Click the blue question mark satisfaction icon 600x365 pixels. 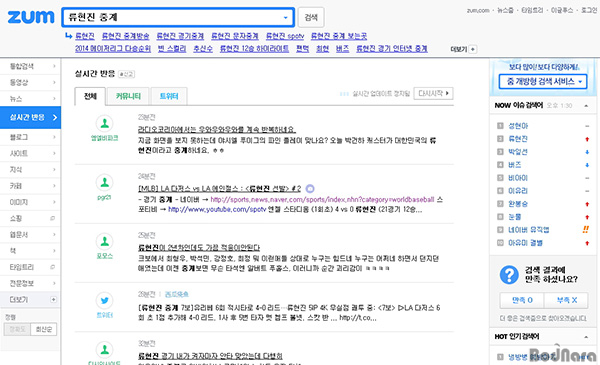pos(509,275)
